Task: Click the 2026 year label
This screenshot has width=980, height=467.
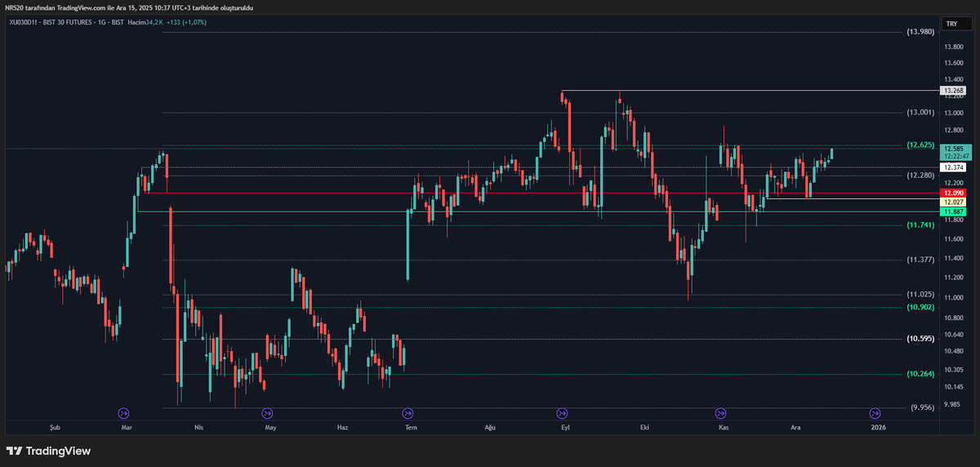Action: click(x=879, y=427)
